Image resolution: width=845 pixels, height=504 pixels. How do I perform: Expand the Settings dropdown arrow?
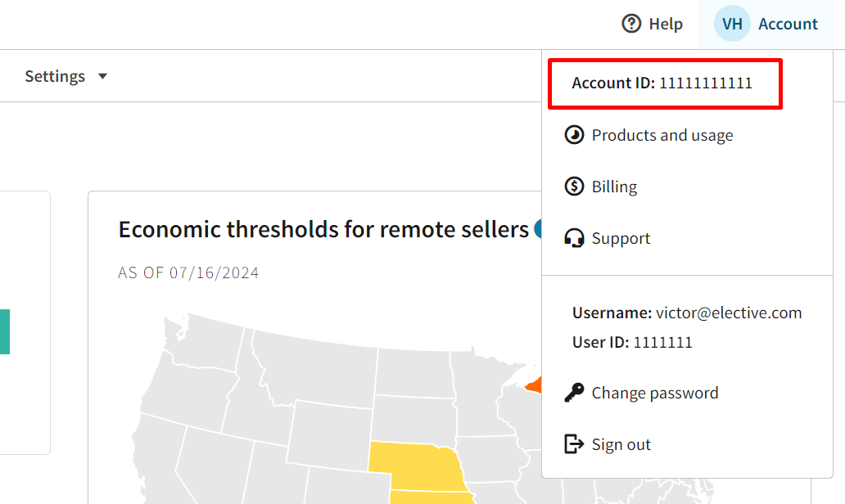coord(102,76)
